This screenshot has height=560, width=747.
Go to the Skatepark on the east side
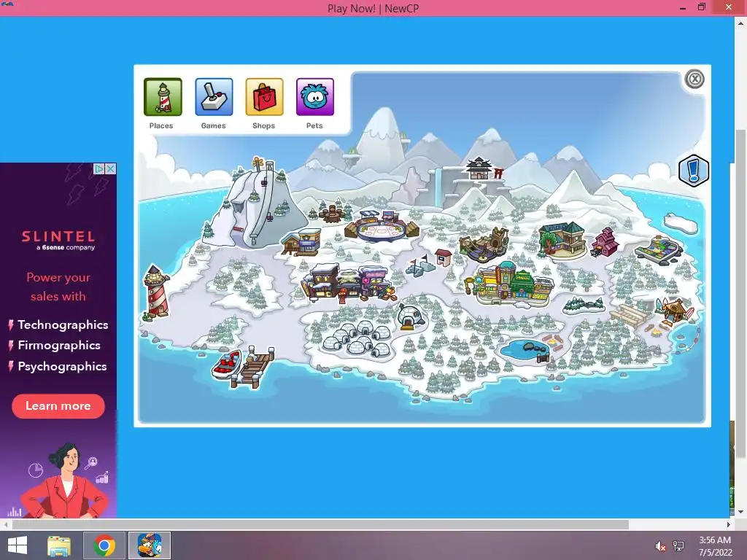(659, 249)
